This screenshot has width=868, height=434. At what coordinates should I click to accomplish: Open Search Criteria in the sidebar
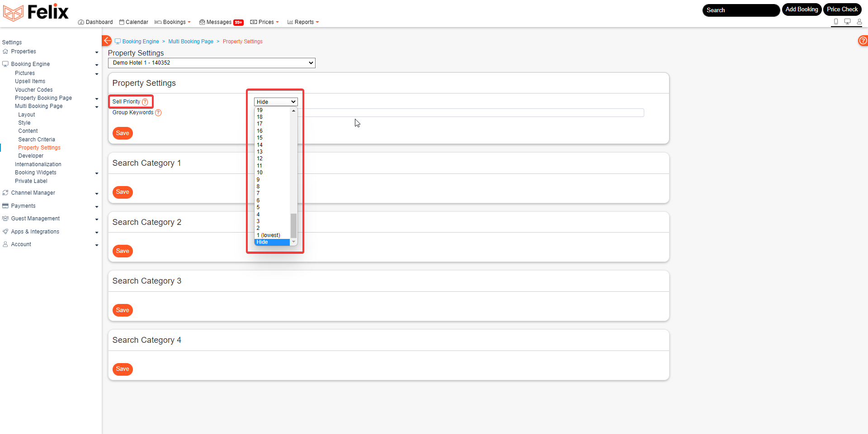pos(37,140)
